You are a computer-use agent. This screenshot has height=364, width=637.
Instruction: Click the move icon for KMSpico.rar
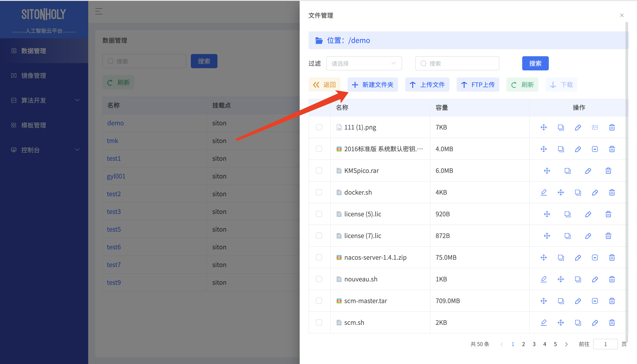point(547,171)
